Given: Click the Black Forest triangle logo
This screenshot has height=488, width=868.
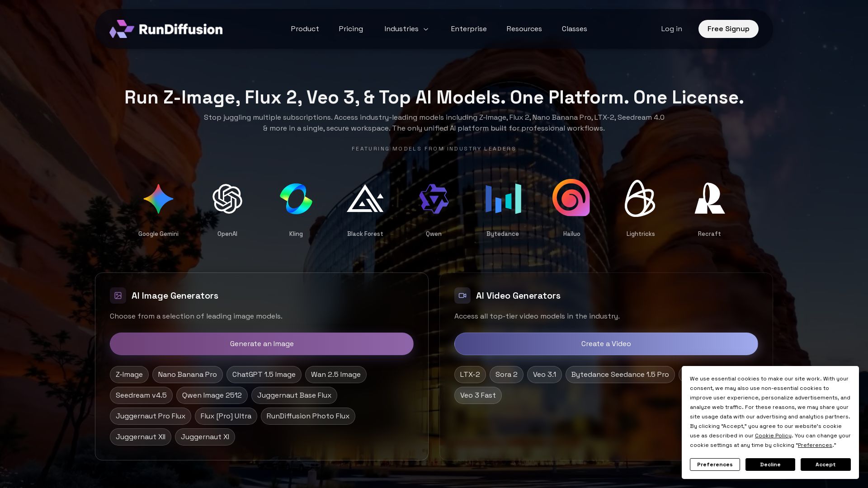Looking at the screenshot, I should tap(365, 199).
